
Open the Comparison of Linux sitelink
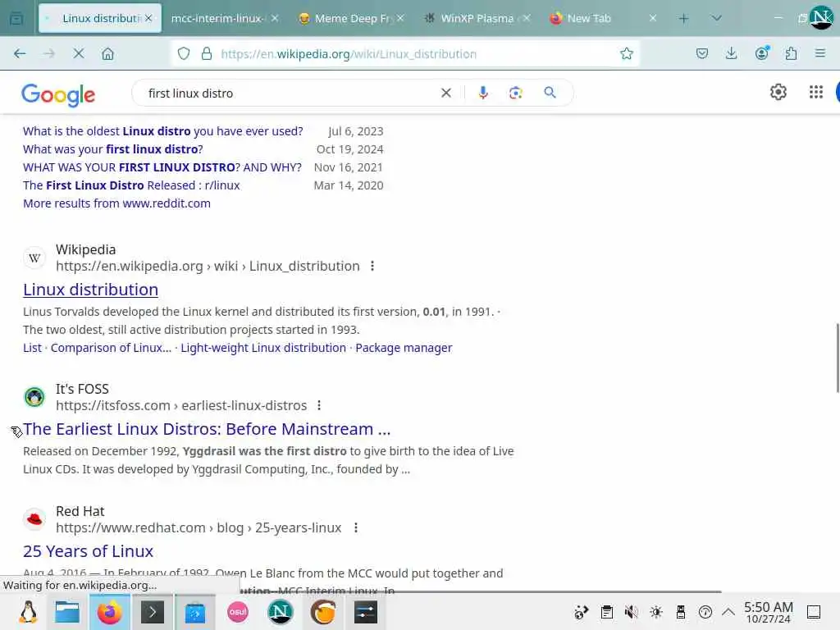111,348
